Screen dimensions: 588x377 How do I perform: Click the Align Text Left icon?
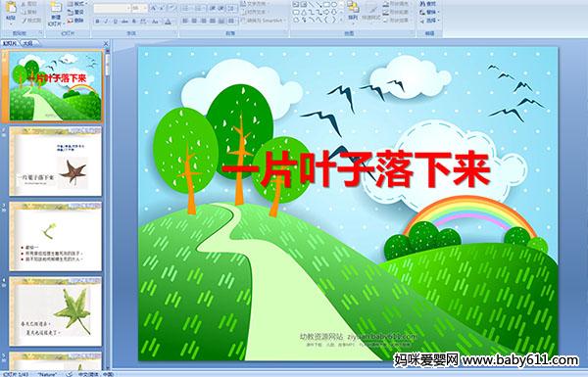[185, 21]
